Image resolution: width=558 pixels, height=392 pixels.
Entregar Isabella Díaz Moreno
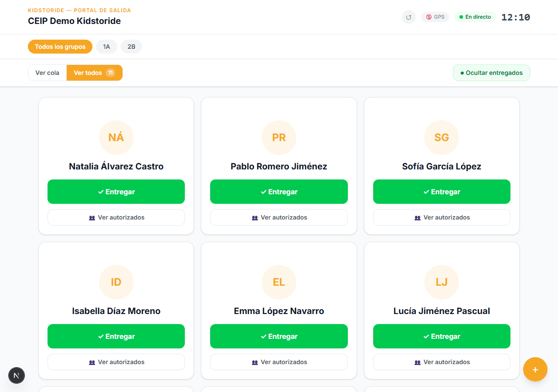[x=116, y=336]
